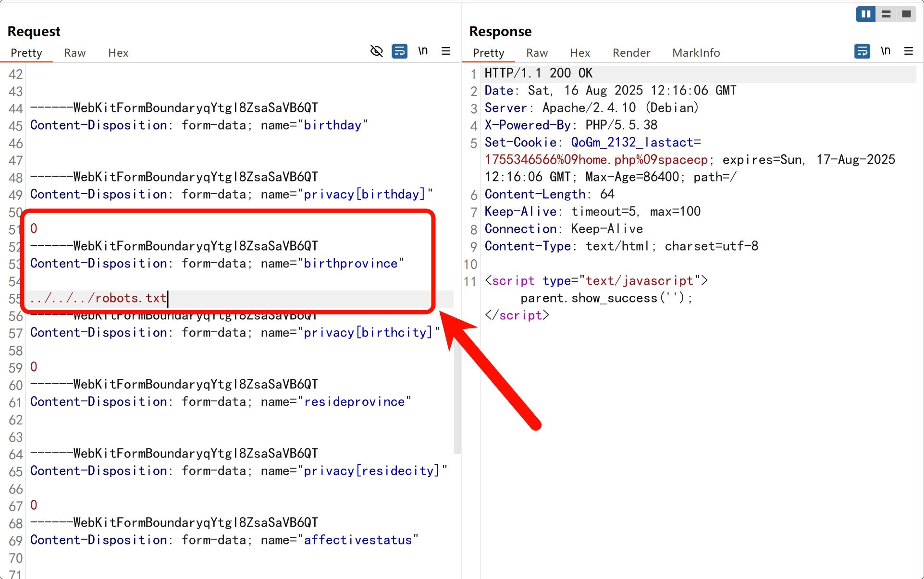Switch Response view to the Hex tab
Screen dimensions: 924x579
coord(580,53)
